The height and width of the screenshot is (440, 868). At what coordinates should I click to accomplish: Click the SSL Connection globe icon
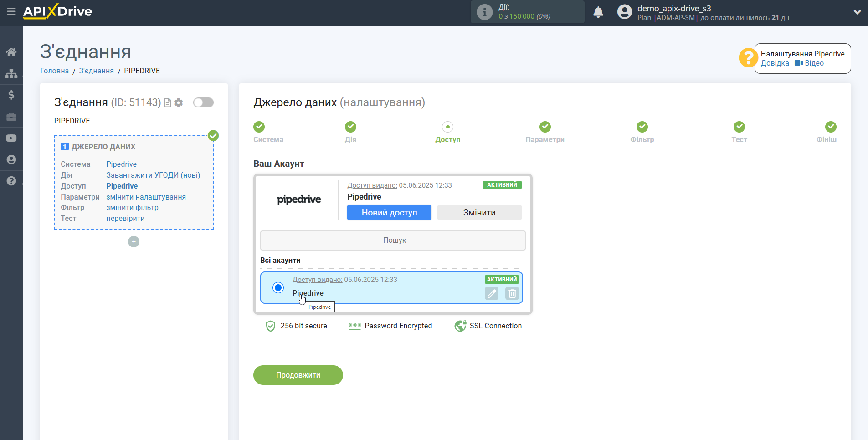[x=460, y=326]
